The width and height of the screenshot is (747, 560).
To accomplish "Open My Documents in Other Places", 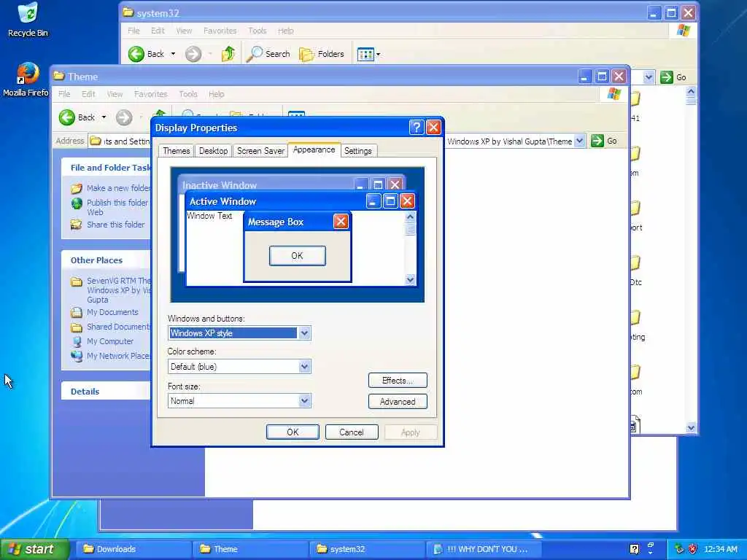I will click(105, 312).
